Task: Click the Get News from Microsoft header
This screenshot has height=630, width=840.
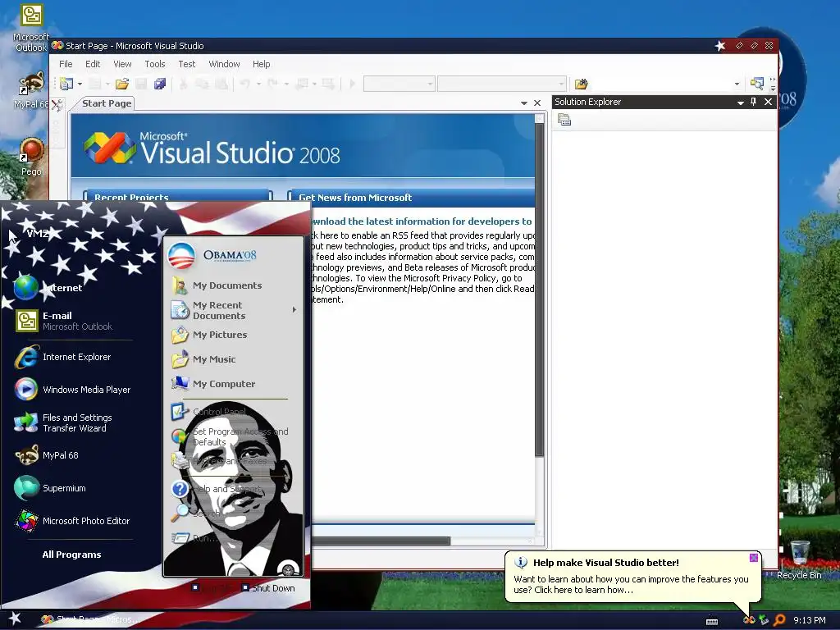Action: click(355, 198)
